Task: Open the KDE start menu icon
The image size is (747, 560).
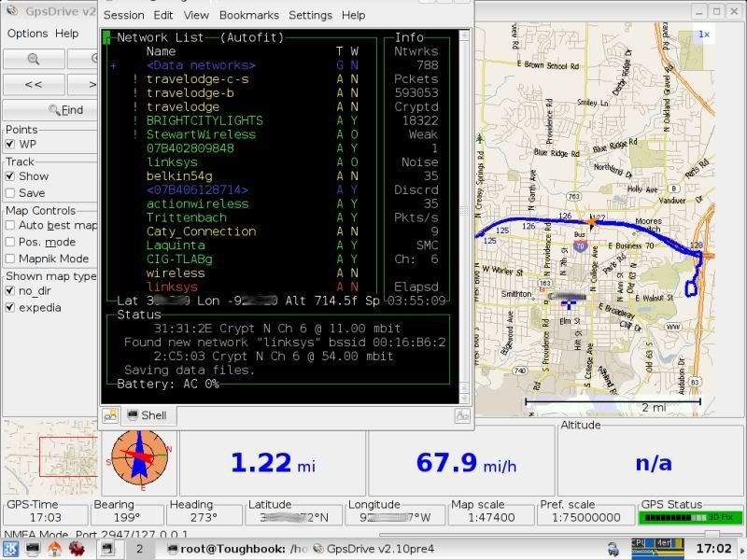Action: point(11,549)
